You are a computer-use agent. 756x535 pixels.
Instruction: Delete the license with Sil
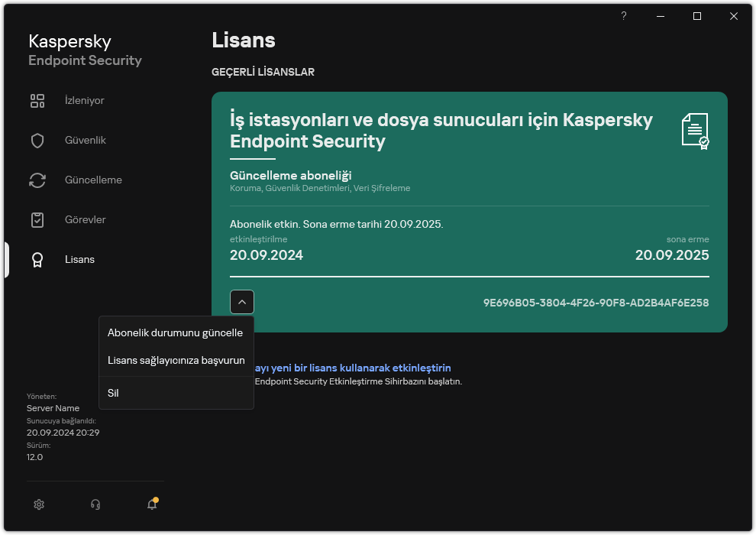(x=112, y=393)
